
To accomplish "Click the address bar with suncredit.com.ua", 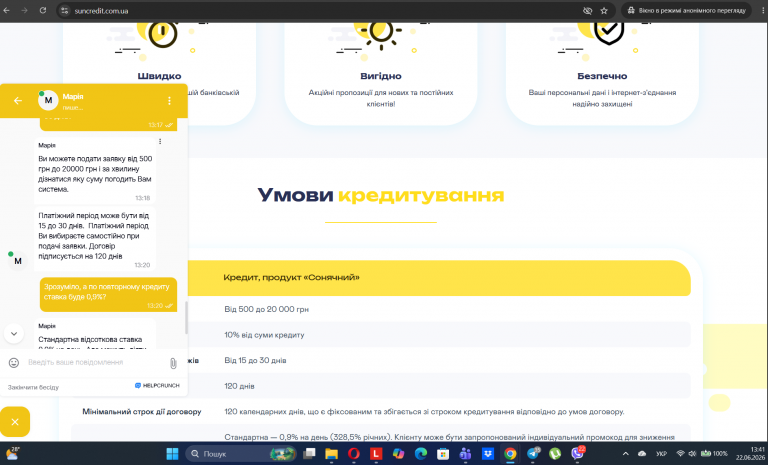I will (x=323, y=11).
